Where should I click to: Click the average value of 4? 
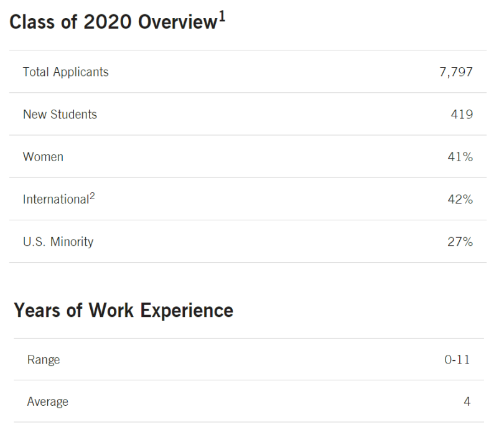pyautogui.click(x=467, y=402)
